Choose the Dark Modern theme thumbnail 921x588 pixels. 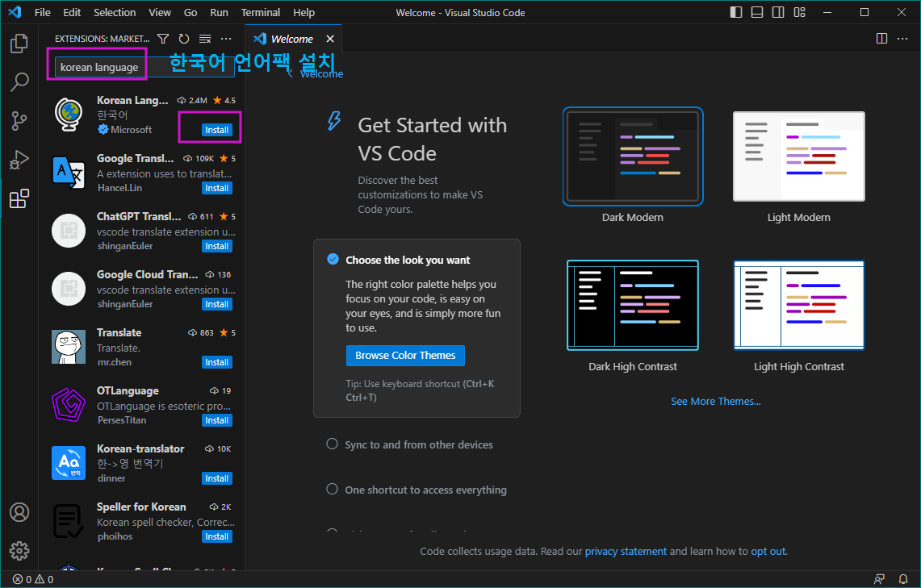click(x=633, y=156)
